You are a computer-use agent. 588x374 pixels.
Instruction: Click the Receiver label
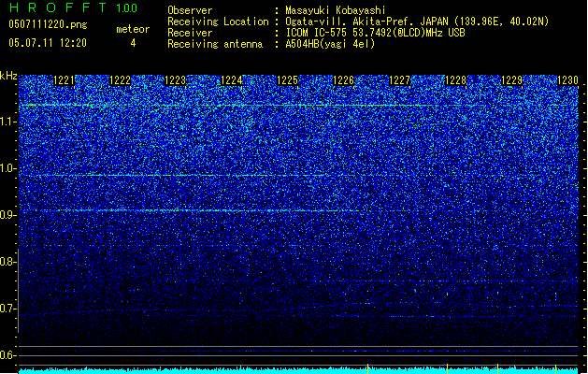[x=190, y=33]
